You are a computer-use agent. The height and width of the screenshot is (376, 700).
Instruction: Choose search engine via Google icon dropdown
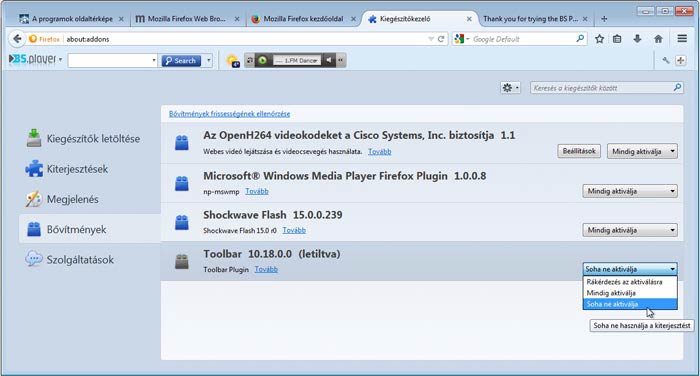pos(462,39)
